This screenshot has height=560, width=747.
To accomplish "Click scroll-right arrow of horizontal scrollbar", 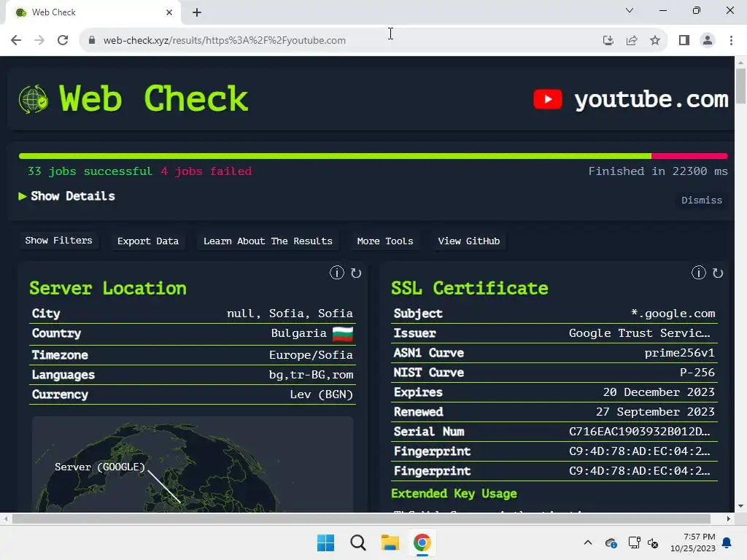I will pyautogui.click(x=729, y=518).
